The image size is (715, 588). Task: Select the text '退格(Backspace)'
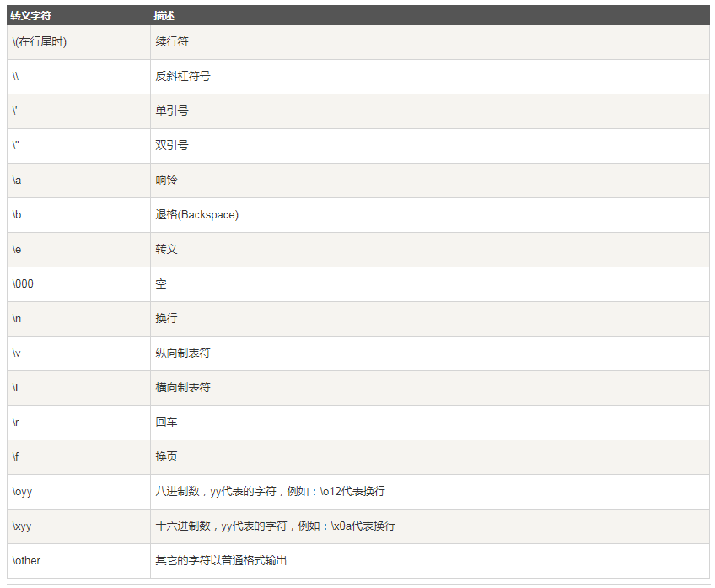click(197, 215)
